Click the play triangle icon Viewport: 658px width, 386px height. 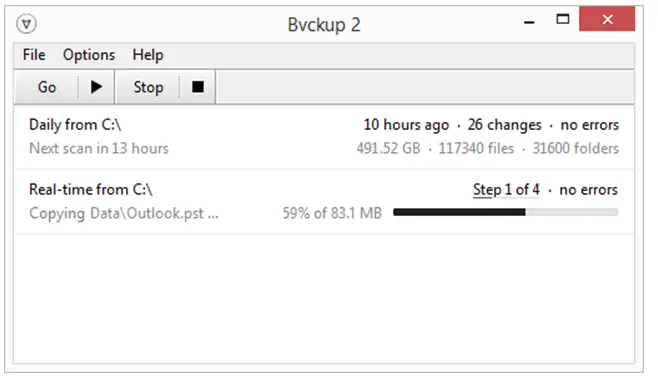click(97, 87)
